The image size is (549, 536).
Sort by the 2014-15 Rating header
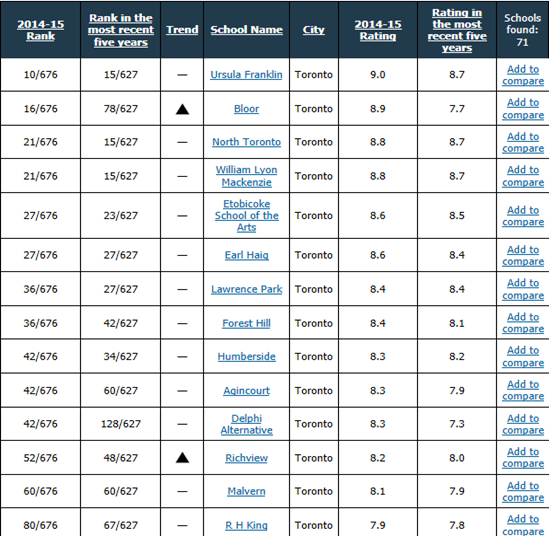pyautogui.click(x=378, y=30)
